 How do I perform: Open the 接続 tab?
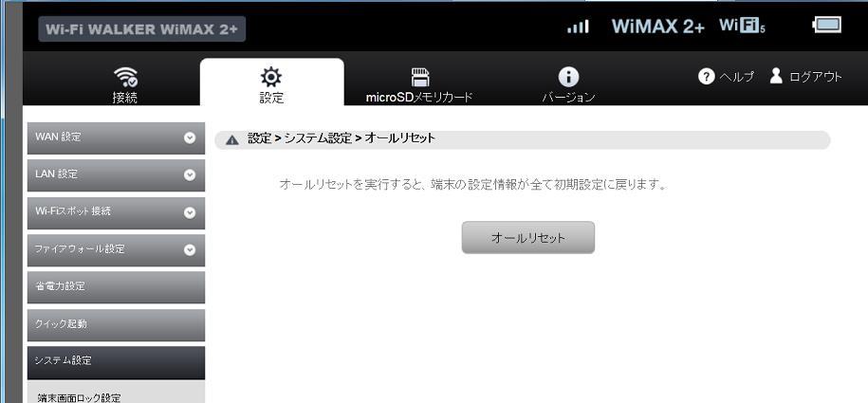(125, 82)
